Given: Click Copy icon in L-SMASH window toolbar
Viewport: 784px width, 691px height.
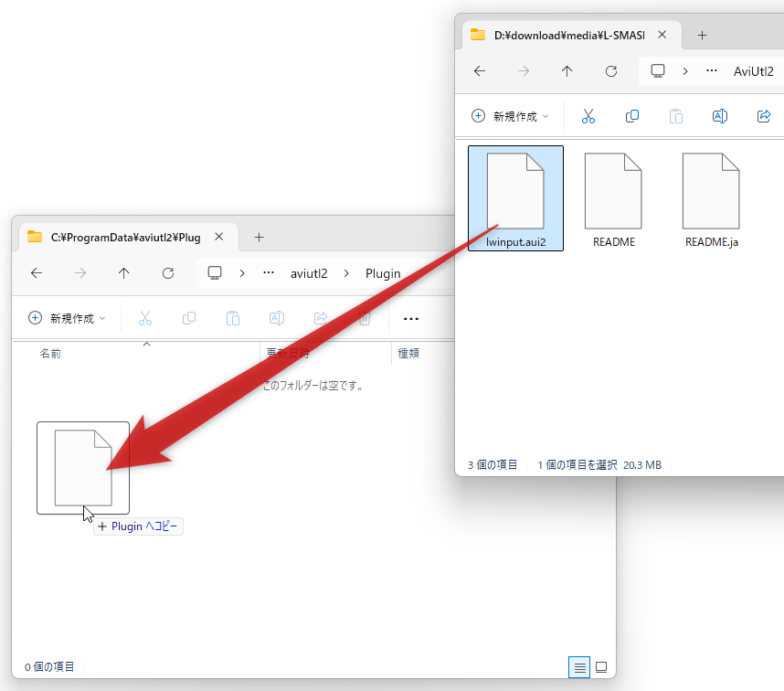Looking at the screenshot, I should (631, 116).
